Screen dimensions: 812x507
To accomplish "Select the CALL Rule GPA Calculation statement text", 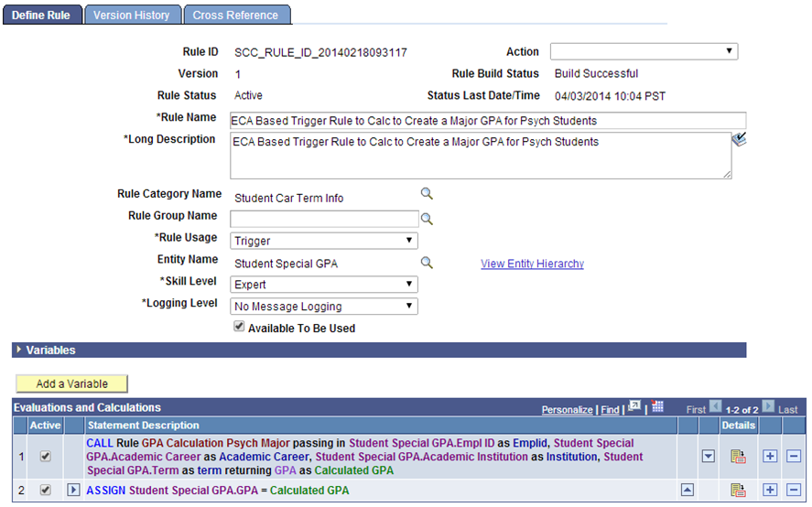I will click(364, 457).
